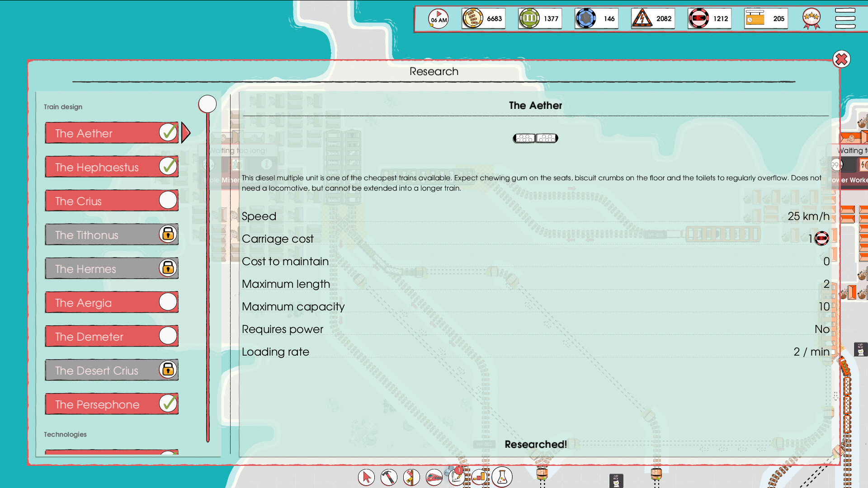Open research via the flask icon
This screenshot has height=488, width=868.
pos(502,477)
